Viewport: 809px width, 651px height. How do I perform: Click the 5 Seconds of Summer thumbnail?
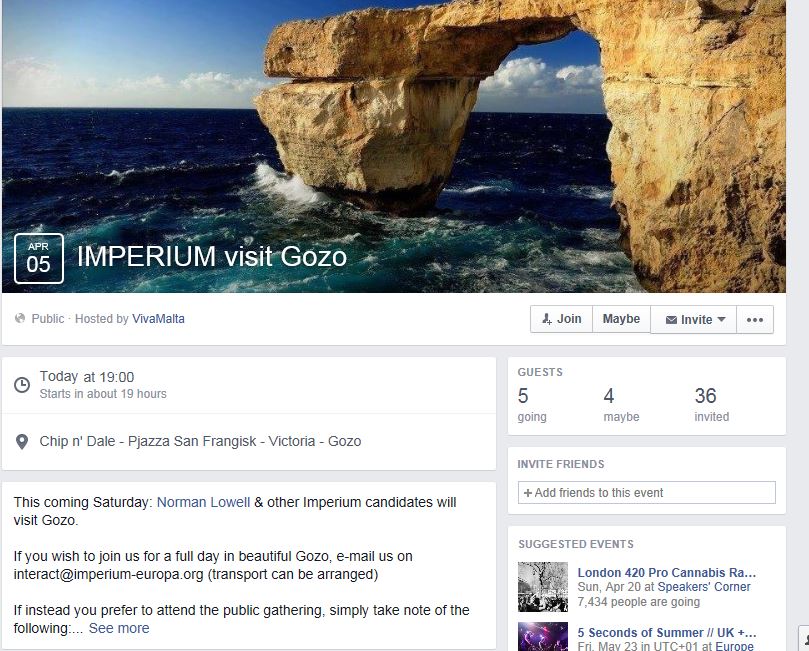(543, 637)
